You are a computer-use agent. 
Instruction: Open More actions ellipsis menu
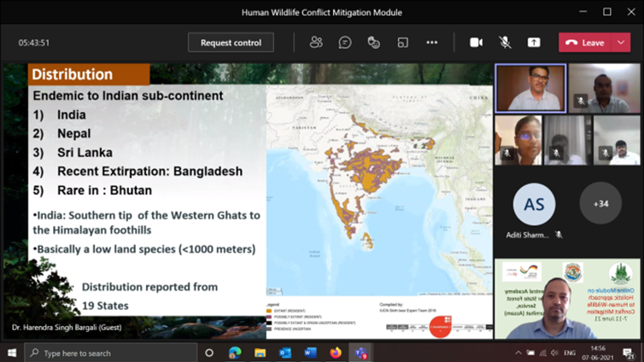coord(431,43)
